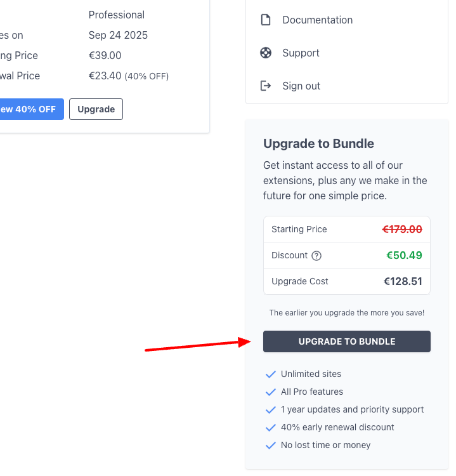Click checkmark next to No lost time or money
Image resolution: width=456 pixels, height=476 pixels.
pyautogui.click(x=271, y=446)
